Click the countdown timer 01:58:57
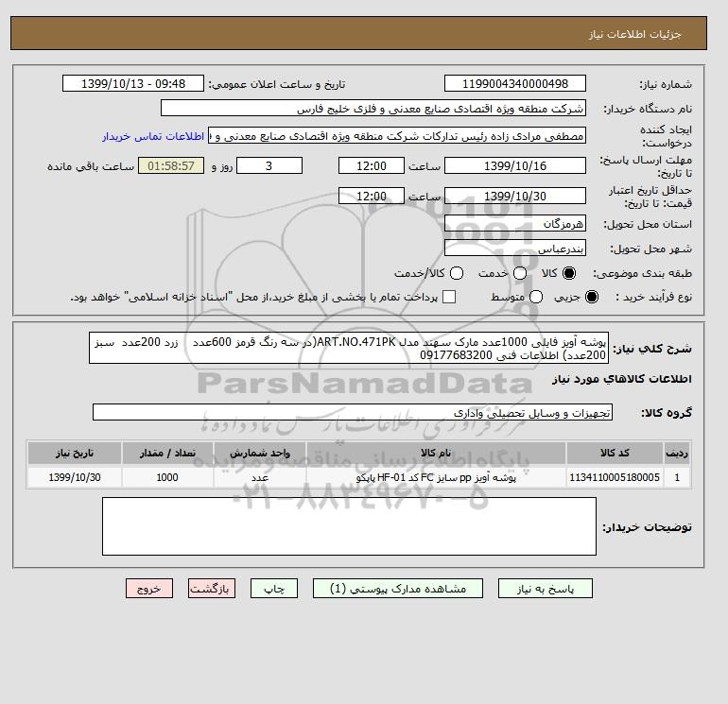Screen dimensions: 728x704 [171, 165]
